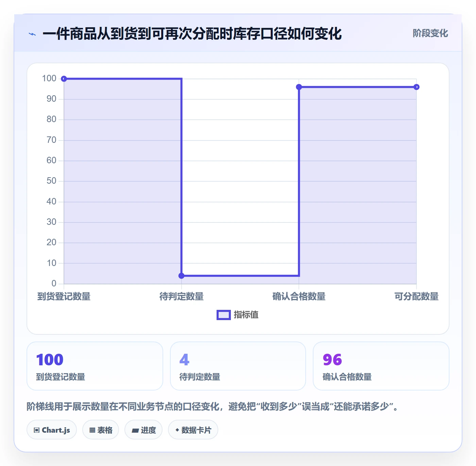Select the Chart.js tag chip
This screenshot has width=476, height=466.
(52, 430)
